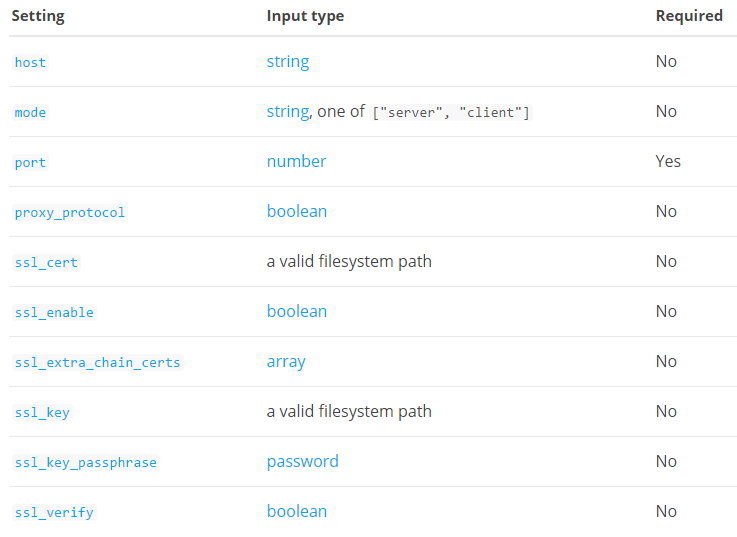
Task: Click the Required column header
Action: point(689,16)
